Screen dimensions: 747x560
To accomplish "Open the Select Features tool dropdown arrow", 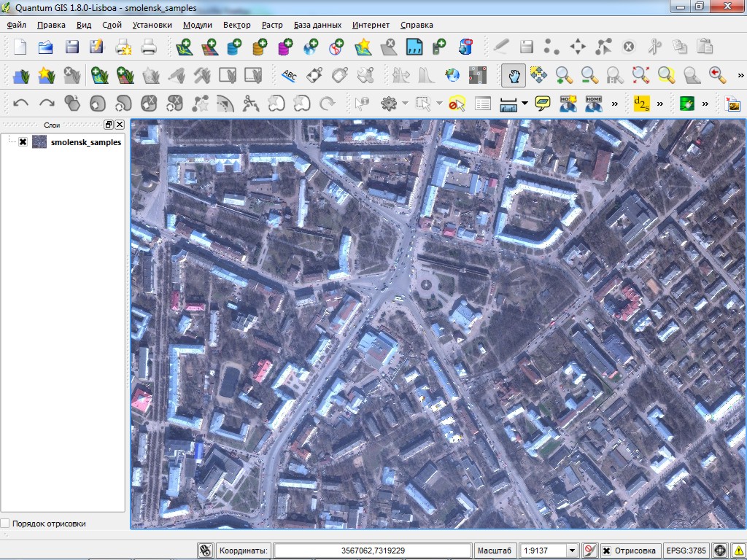I will click(439, 104).
